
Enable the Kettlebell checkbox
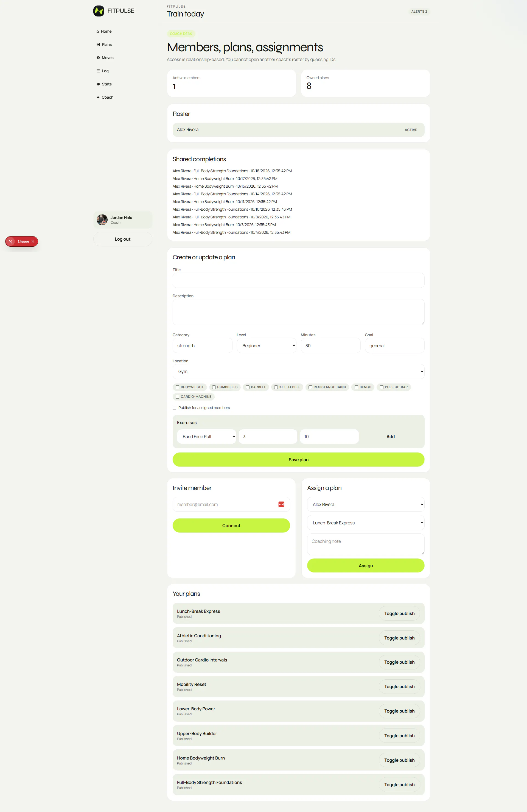[x=276, y=387]
